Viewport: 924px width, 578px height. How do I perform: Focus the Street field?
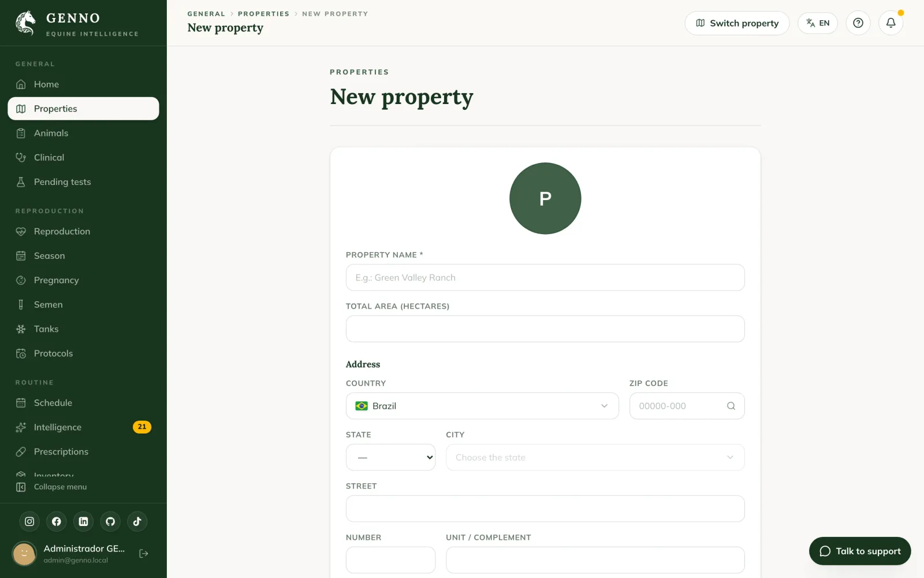(x=545, y=509)
